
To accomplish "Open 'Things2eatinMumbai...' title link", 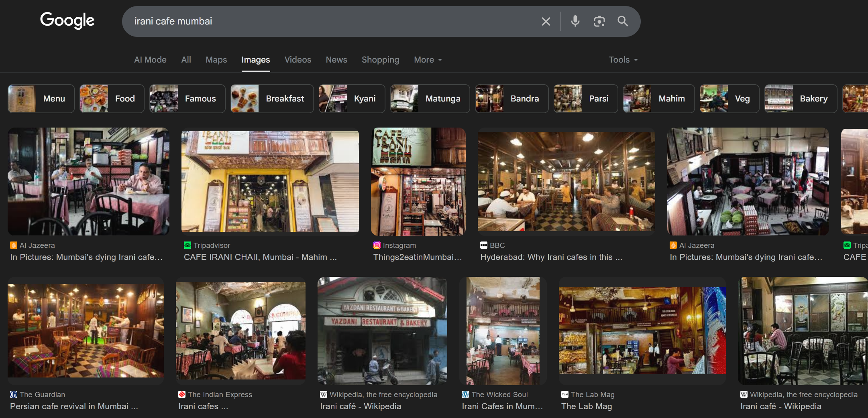I will pos(418,257).
